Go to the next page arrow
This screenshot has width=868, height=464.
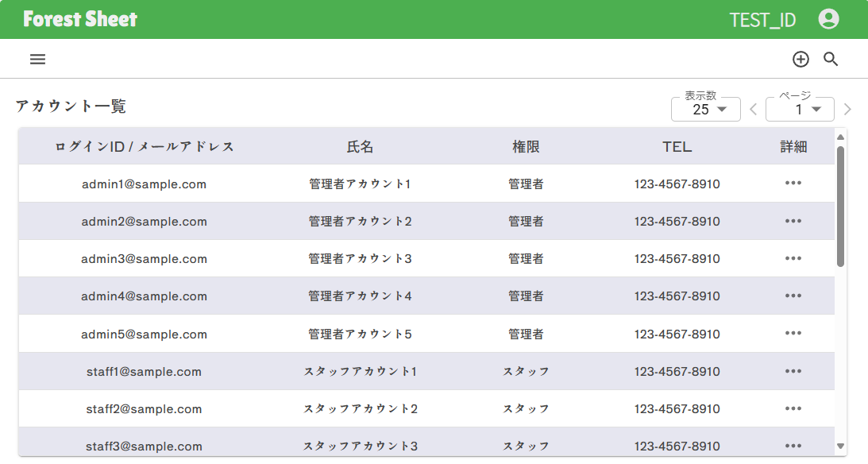(847, 109)
